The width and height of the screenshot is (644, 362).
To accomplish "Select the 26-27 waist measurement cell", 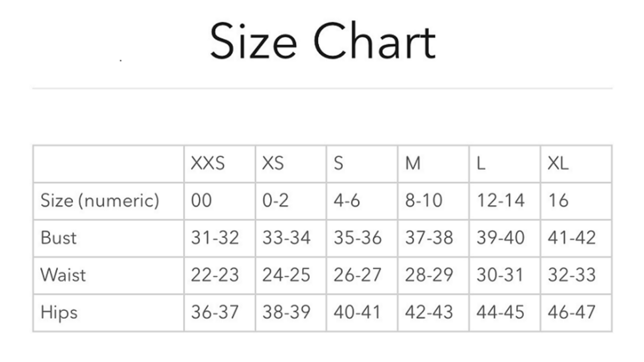I will pos(357,275).
